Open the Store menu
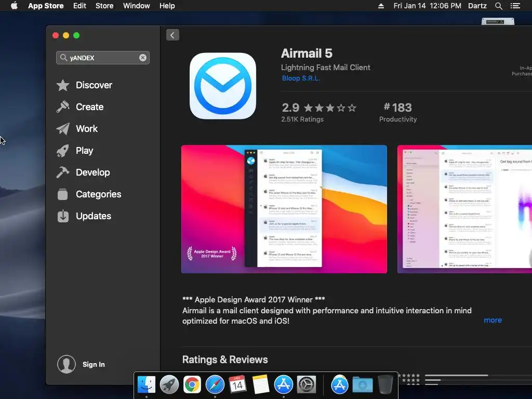 pos(104,6)
